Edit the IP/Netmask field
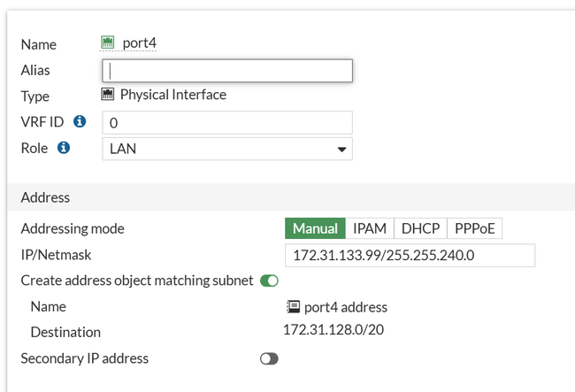 click(x=410, y=255)
